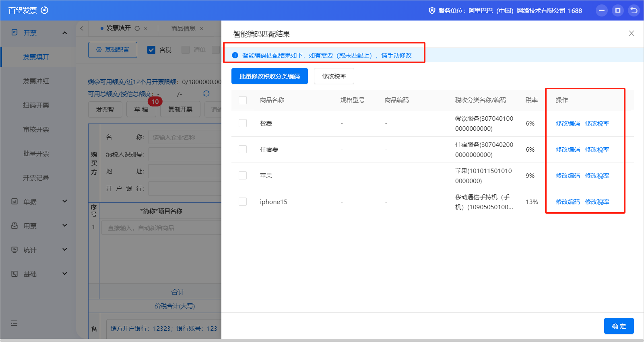The width and height of the screenshot is (644, 342).
Task: Click the 基础 sidebar icon
Action: pyautogui.click(x=14, y=274)
